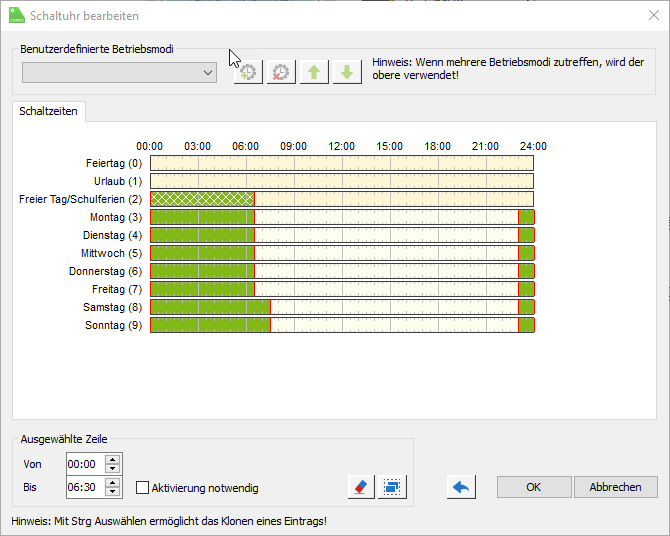
Task: Confirm with the OK button
Action: [x=534, y=487]
